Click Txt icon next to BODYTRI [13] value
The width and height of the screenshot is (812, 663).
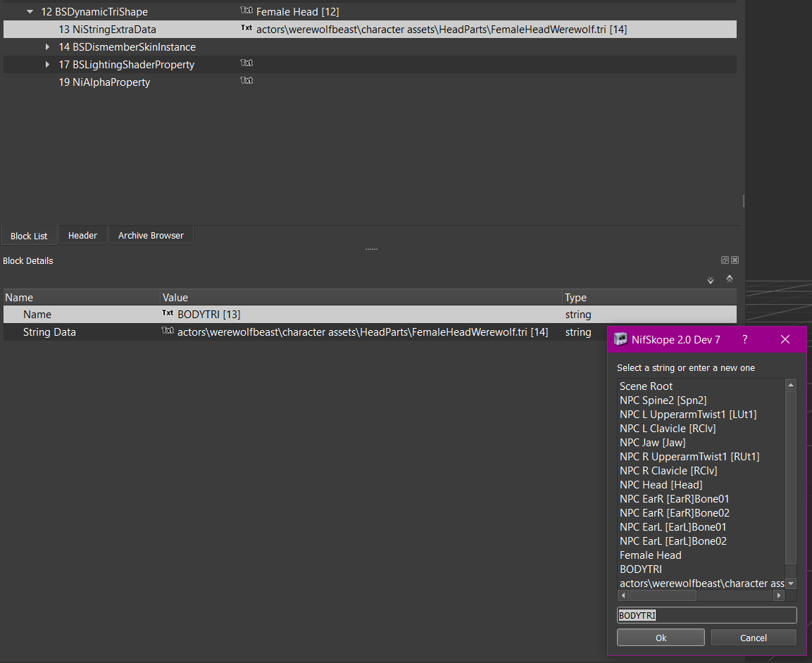click(168, 313)
